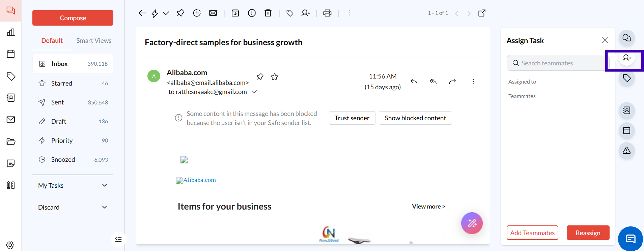Click the reply arrow icon

pos(414,82)
